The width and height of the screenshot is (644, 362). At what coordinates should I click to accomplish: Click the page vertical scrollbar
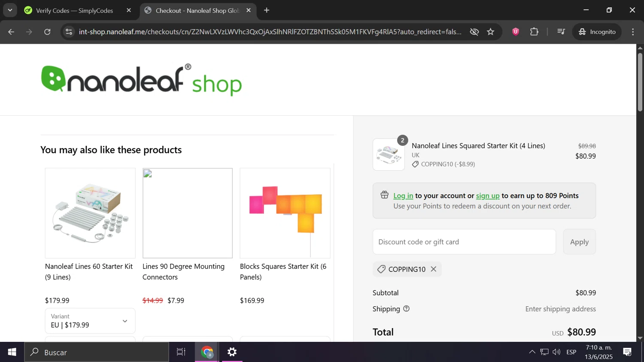tap(640, 81)
